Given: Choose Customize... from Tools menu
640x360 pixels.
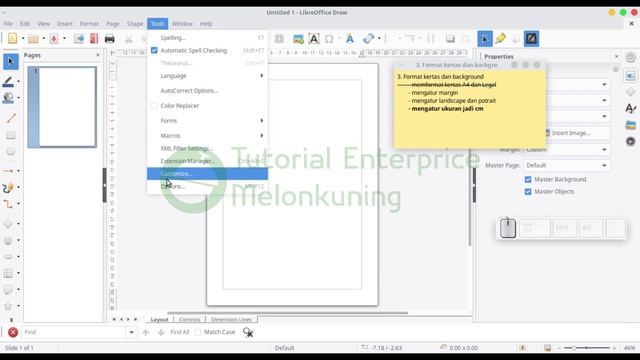Looking at the screenshot, I should [207, 174].
